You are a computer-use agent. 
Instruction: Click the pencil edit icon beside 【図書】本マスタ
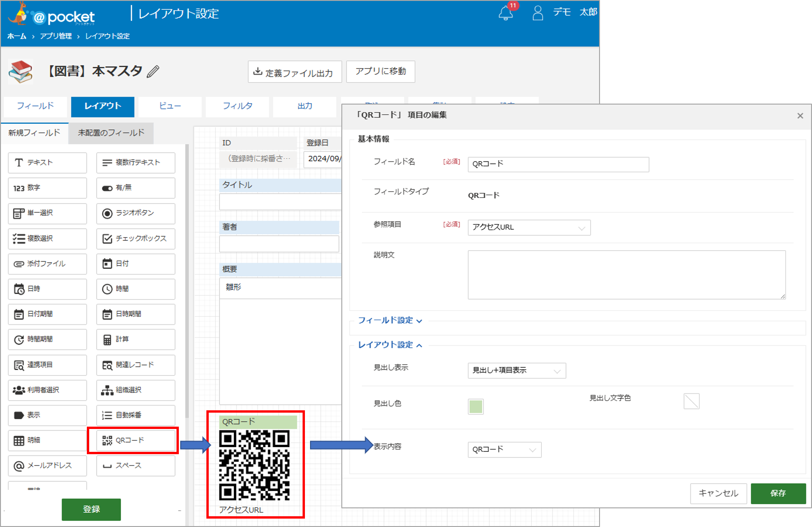click(153, 71)
